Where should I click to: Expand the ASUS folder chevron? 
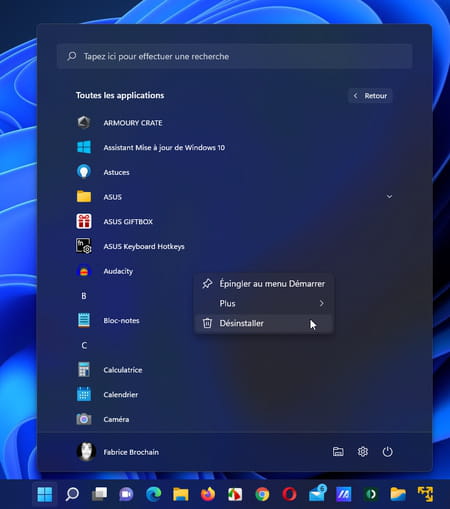point(389,197)
